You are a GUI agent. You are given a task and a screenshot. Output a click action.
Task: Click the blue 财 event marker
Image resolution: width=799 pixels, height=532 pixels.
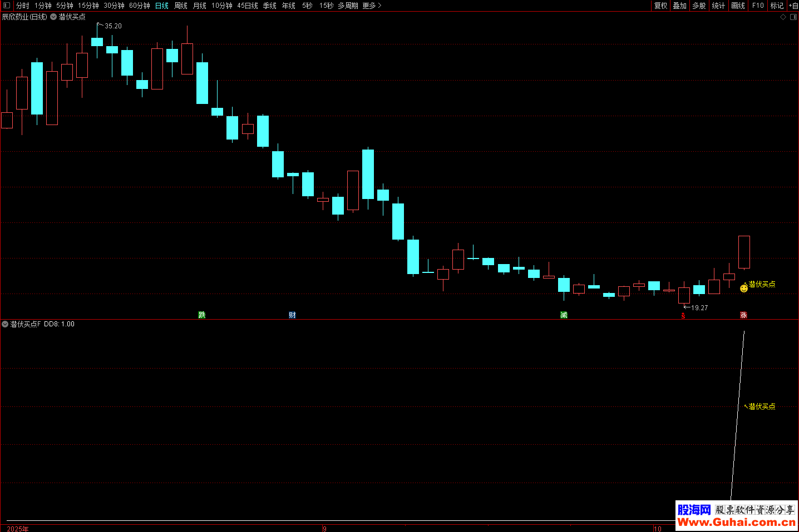[292, 315]
